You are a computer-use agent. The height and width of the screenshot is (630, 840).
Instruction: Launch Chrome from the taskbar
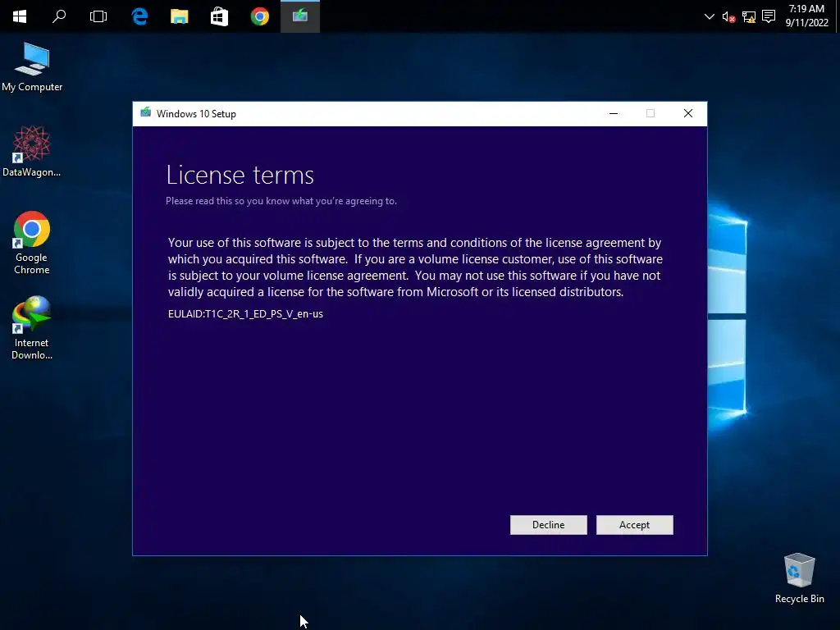coord(260,16)
